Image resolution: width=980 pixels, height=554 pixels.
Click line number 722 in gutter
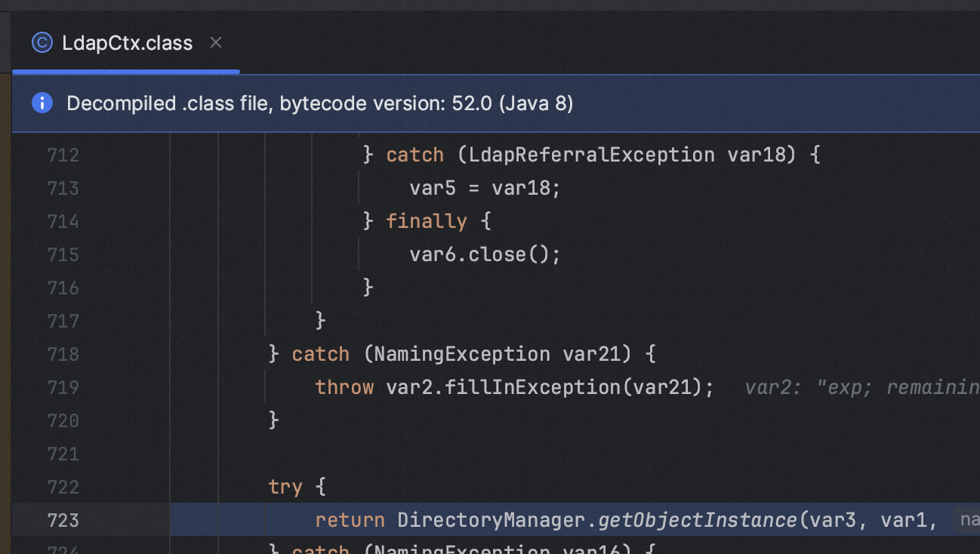coord(63,487)
